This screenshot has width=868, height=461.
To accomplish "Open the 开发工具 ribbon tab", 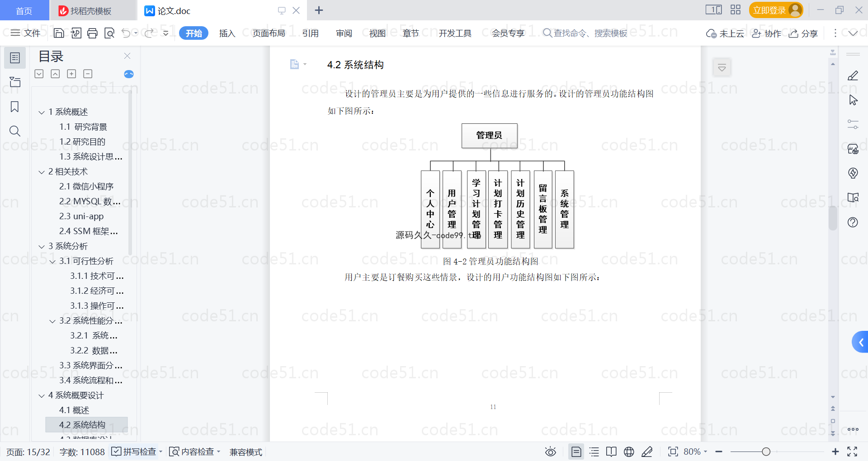I will tap(455, 33).
